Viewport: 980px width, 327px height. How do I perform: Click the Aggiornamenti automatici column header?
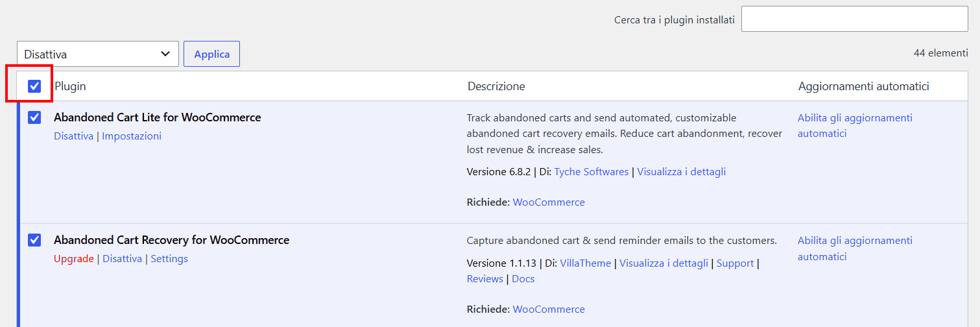pos(864,86)
